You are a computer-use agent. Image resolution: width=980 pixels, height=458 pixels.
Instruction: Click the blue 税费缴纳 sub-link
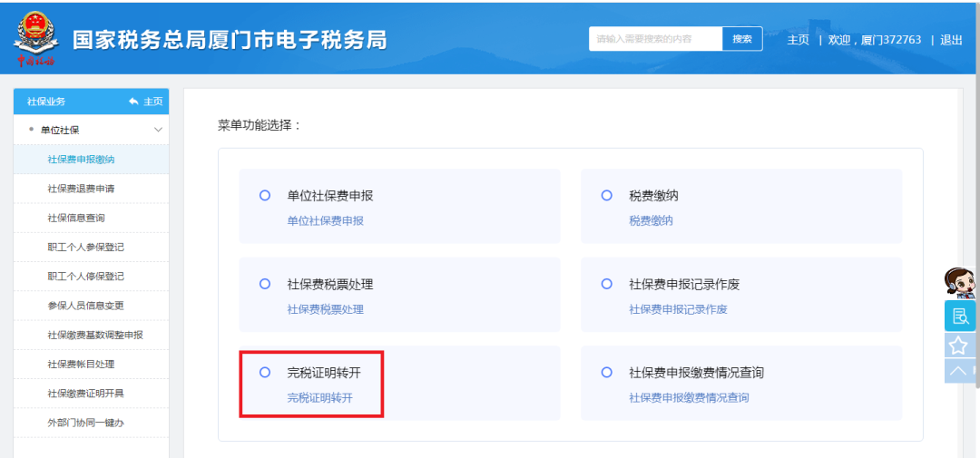point(651,221)
